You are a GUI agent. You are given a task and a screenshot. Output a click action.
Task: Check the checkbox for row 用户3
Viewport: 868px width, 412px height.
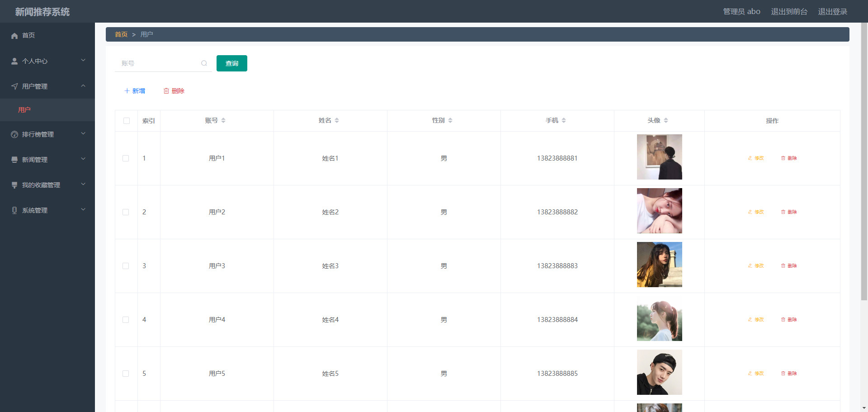pos(126,266)
